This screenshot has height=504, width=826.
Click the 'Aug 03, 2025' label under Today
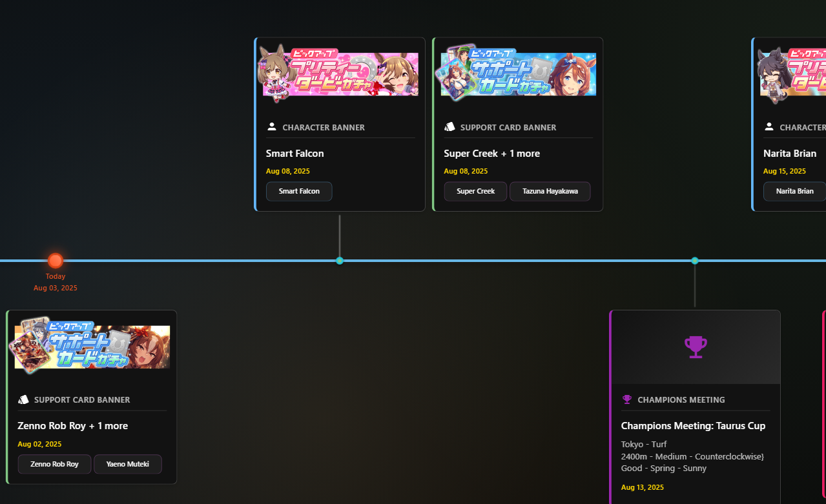56,288
